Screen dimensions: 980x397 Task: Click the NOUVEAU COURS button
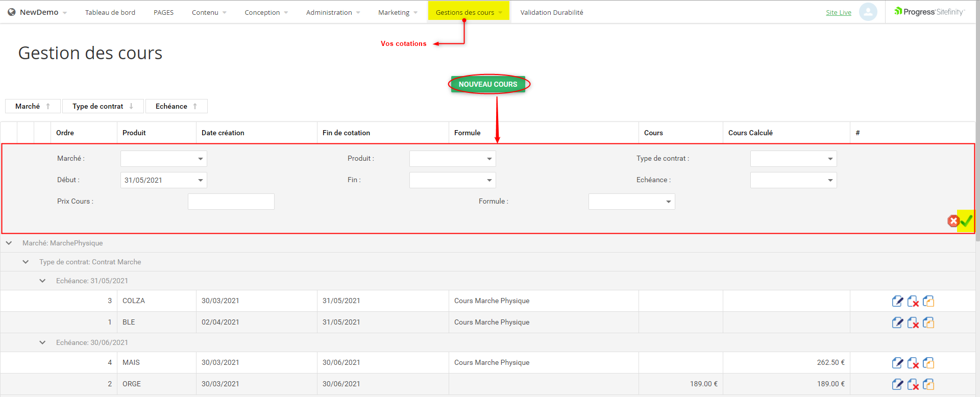click(x=487, y=84)
